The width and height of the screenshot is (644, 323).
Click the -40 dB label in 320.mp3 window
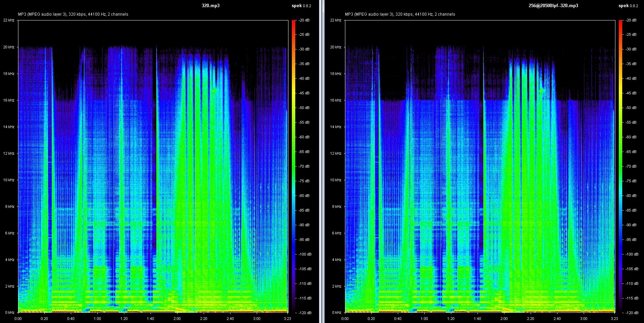[304, 78]
